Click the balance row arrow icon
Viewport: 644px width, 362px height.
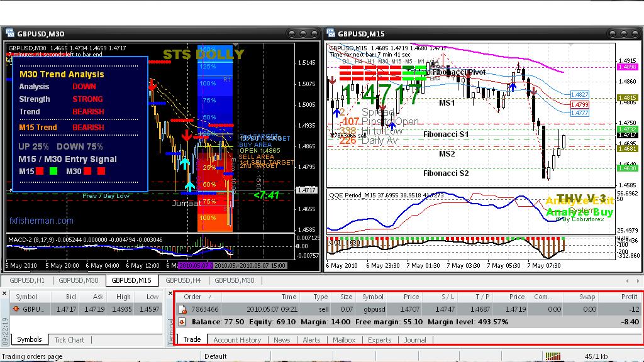pos(182,322)
